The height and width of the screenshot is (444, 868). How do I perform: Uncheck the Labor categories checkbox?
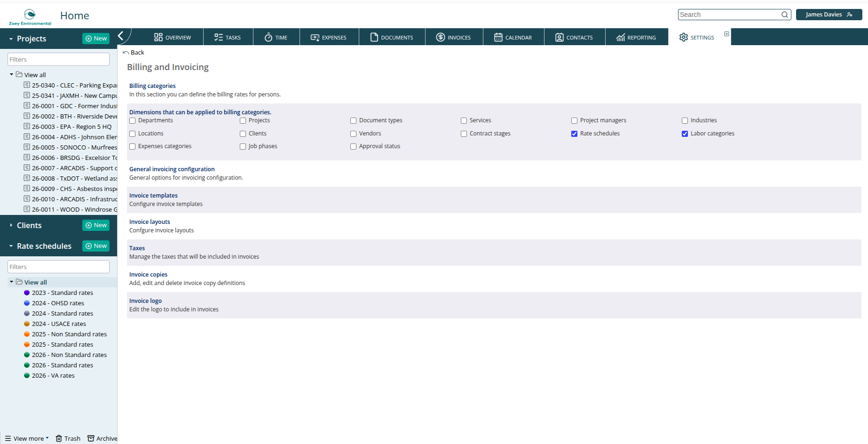click(x=685, y=134)
